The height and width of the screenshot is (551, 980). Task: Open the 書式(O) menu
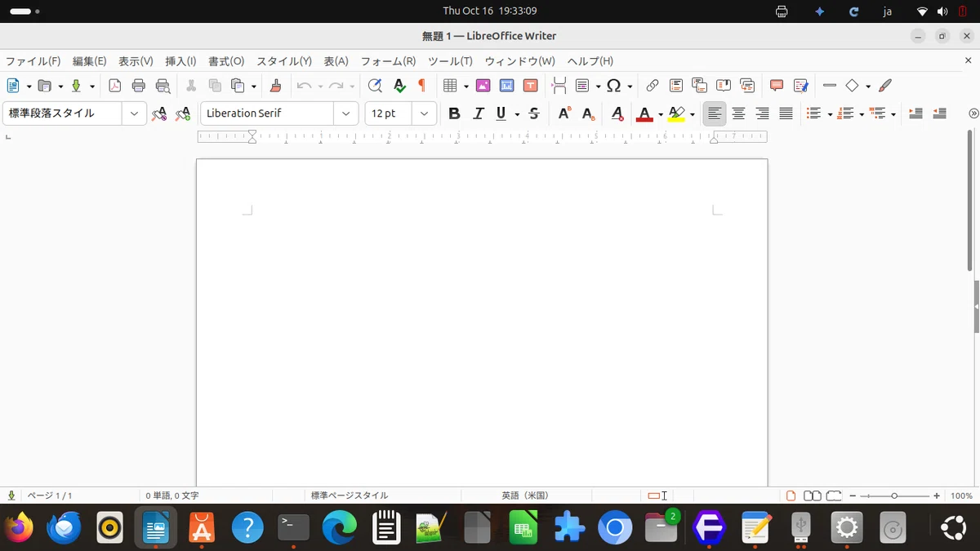pyautogui.click(x=226, y=61)
